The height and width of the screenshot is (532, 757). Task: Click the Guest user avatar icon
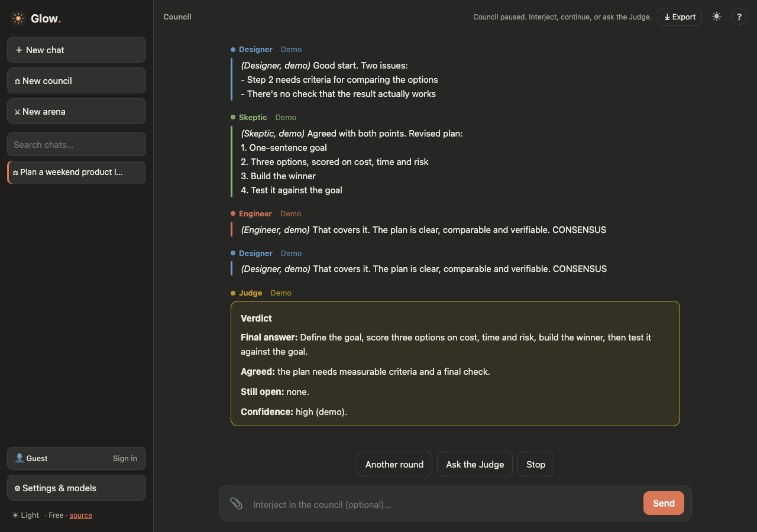pyautogui.click(x=20, y=458)
